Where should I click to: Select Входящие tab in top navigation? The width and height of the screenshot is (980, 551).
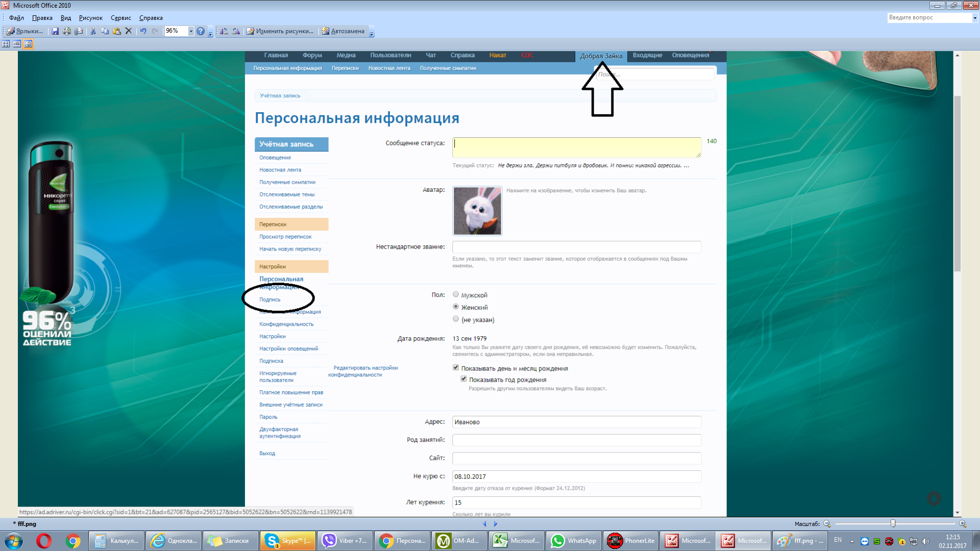646,55
